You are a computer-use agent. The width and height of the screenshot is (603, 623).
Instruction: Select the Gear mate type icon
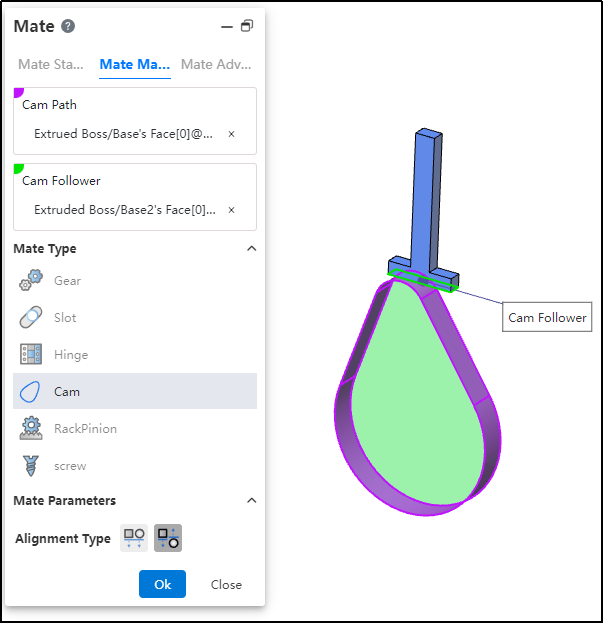coord(31,281)
